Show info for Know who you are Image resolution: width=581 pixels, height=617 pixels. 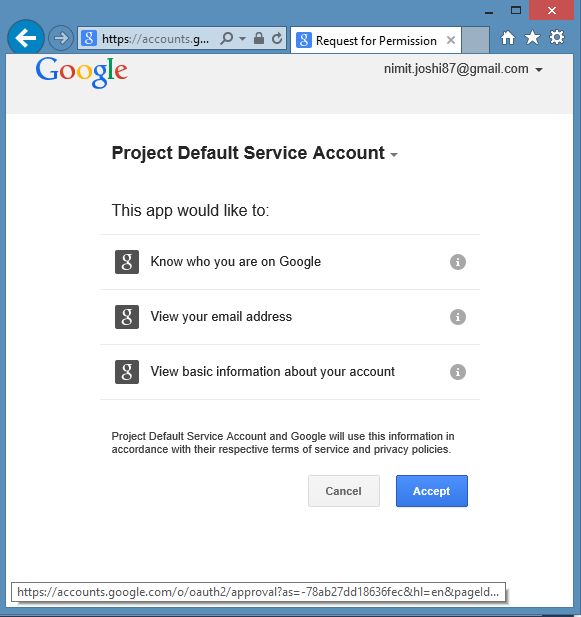click(x=458, y=262)
